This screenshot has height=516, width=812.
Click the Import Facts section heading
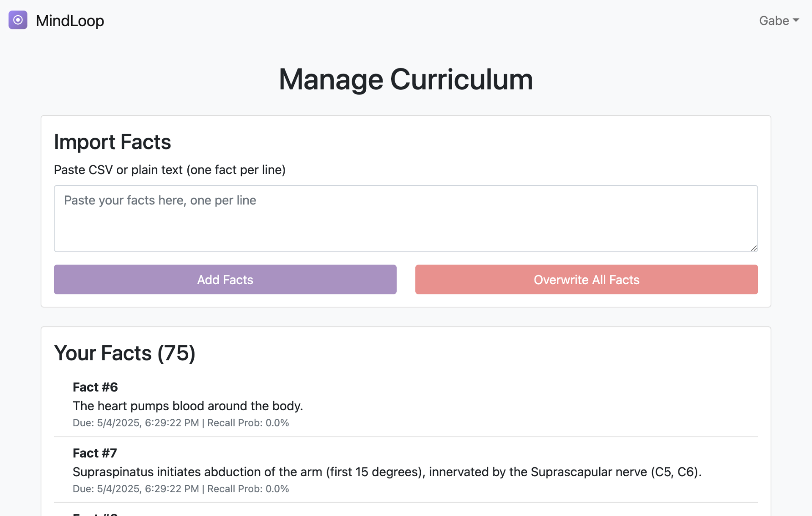point(112,142)
